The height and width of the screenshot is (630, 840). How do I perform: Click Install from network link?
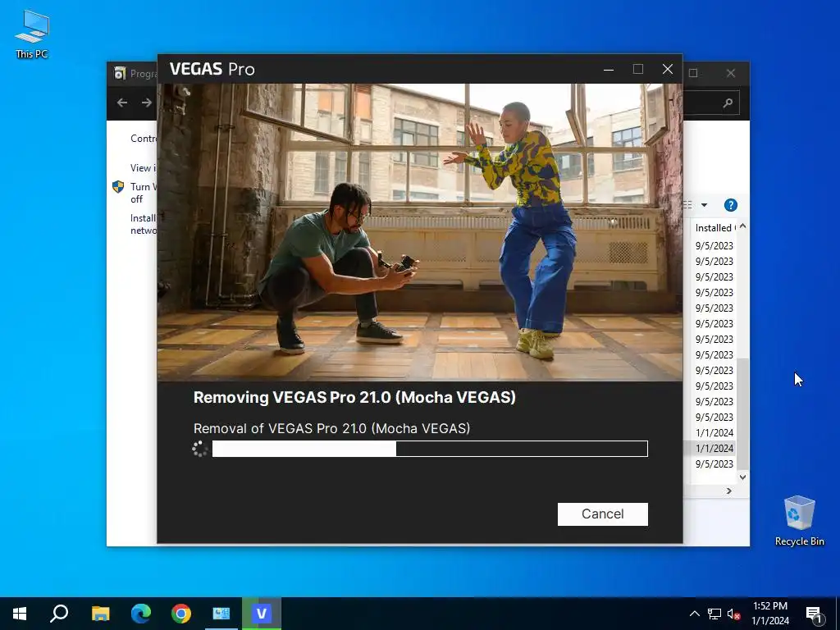click(143, 225)
